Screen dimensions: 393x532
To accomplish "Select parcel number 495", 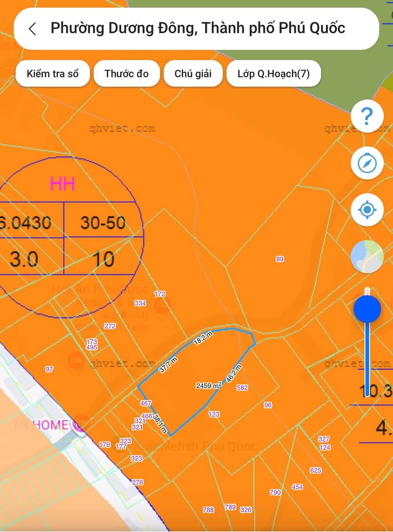I will (x=92, y=347).
